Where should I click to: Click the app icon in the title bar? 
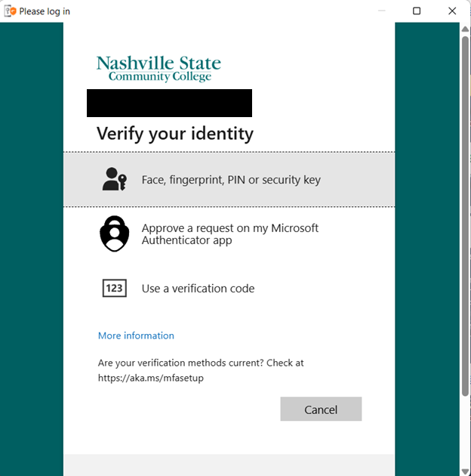[11, 11]
